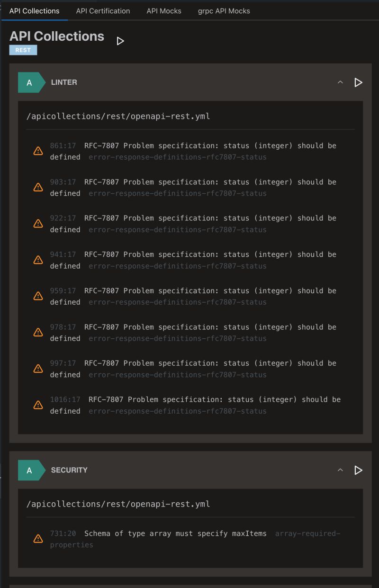Click line reference 959:17
The height and width of the screenshot is (588, 379).
click(x=63, y=290)
